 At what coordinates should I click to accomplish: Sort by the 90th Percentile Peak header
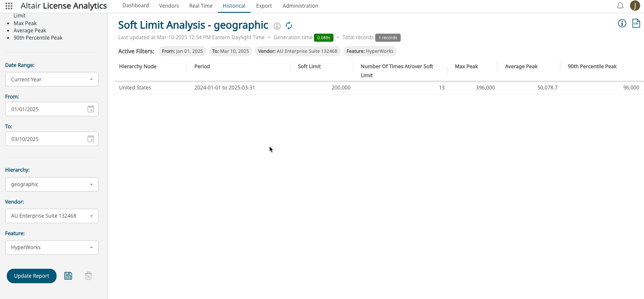click(592, 66)
